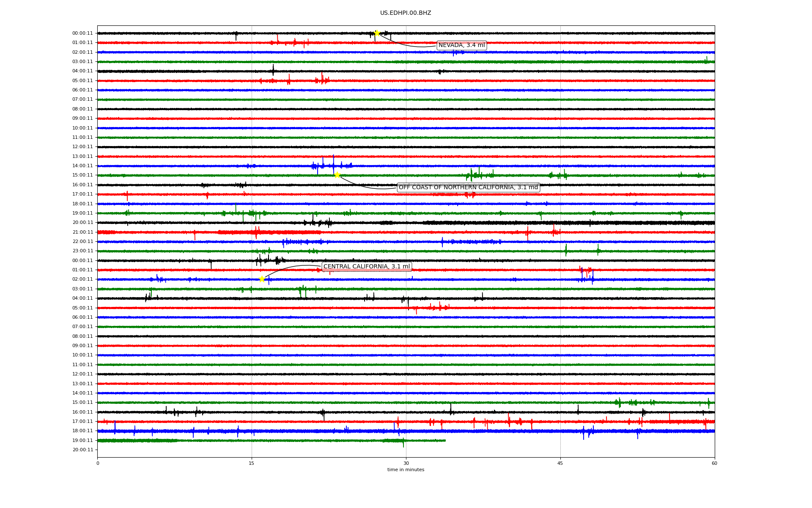Click the yellow star marking the Nevada event
The height and width of the screenshot is (508, 812).
tap(377, 33)
